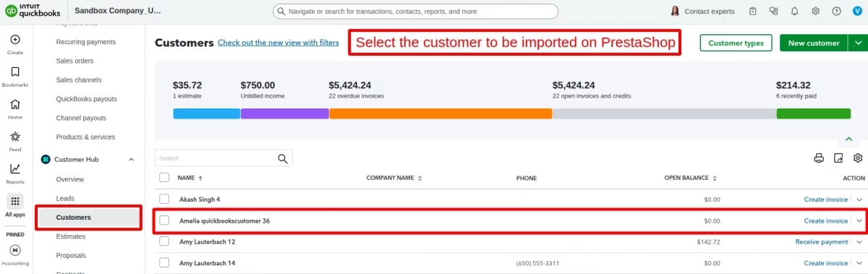Check the Akash Singh 4 checkbox
Image resolution: width=868 pixels, height=274 pixels.
[164, 199]
